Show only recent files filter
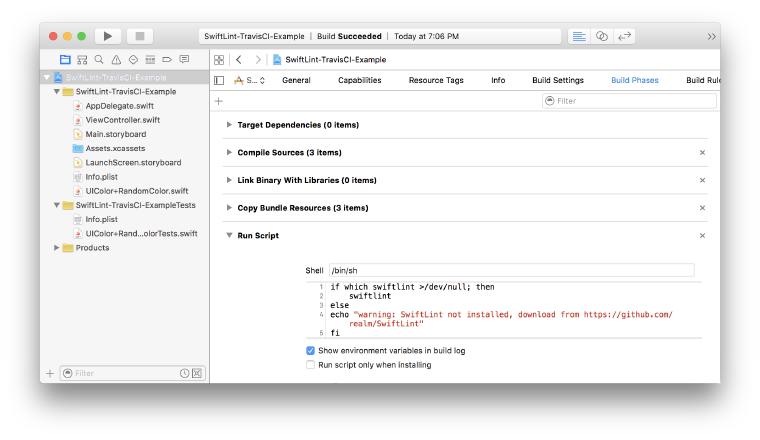The height and width of the screenshot is (440, 760). pyautogui.click(x=184, y=373)
